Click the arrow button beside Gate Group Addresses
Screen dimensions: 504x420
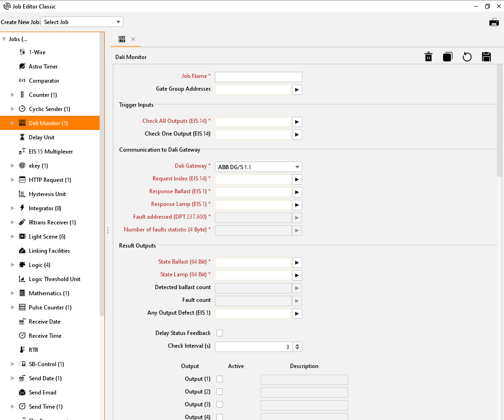click(x=297, y=90)
